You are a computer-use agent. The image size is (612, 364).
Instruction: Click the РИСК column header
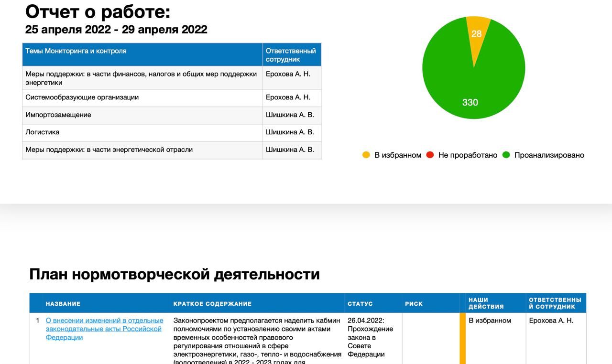(414, 304)
